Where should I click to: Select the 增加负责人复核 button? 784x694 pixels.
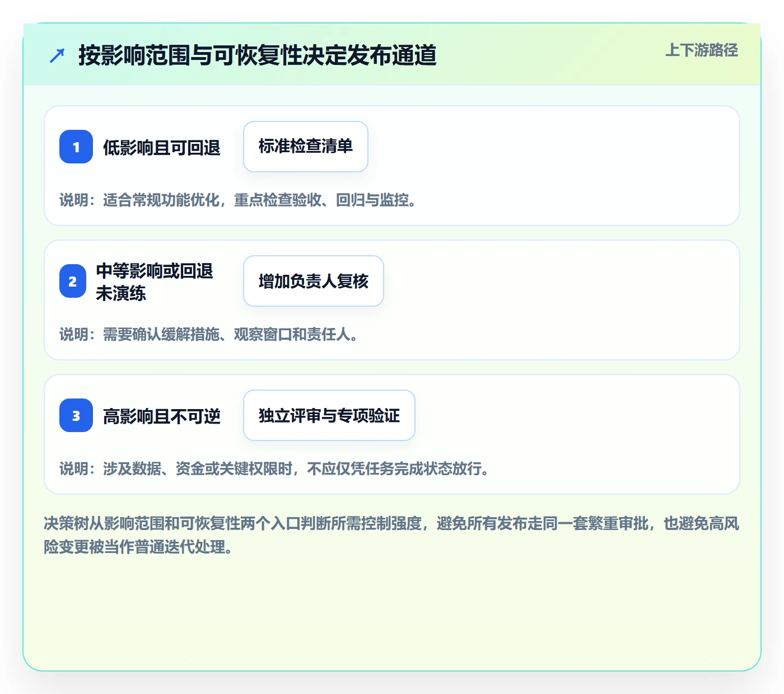pos(314,281)
